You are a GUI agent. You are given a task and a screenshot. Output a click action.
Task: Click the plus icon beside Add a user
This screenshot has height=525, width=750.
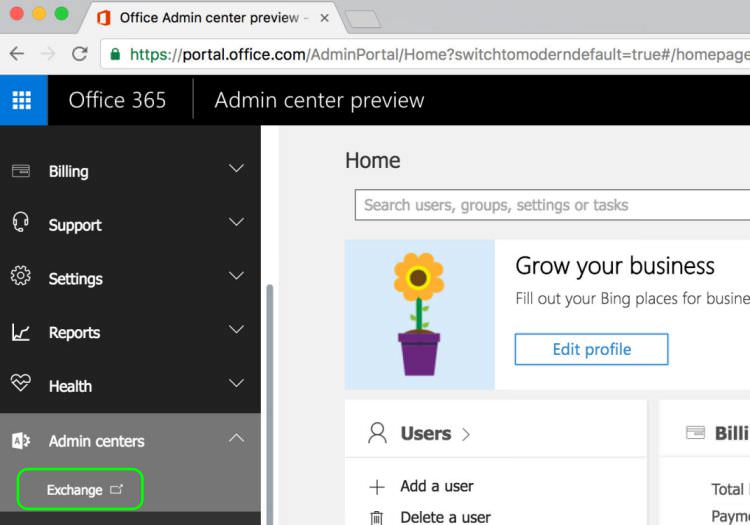click(x=377, y=487)
